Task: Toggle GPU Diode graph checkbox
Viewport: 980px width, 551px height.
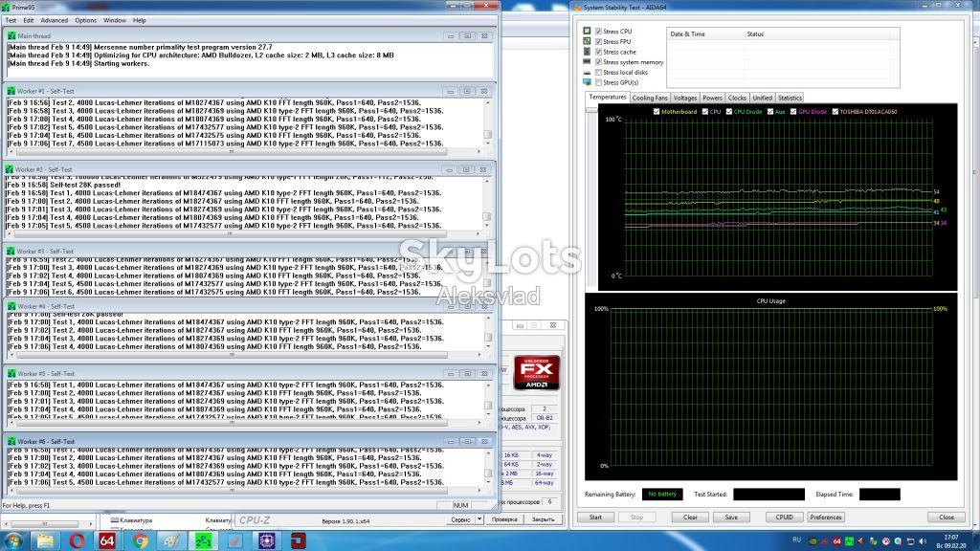Action: click(x=793, y=112)
